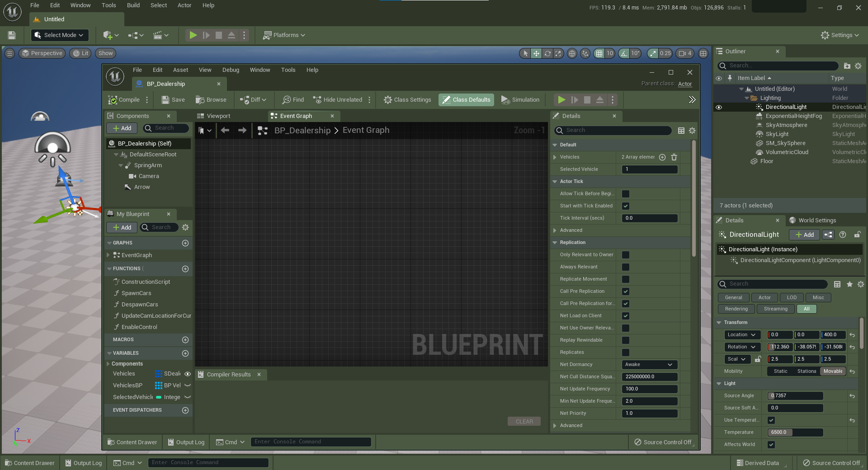868x470 pixels.
Task: Open Location type dropdown
Action: (741, 335)
